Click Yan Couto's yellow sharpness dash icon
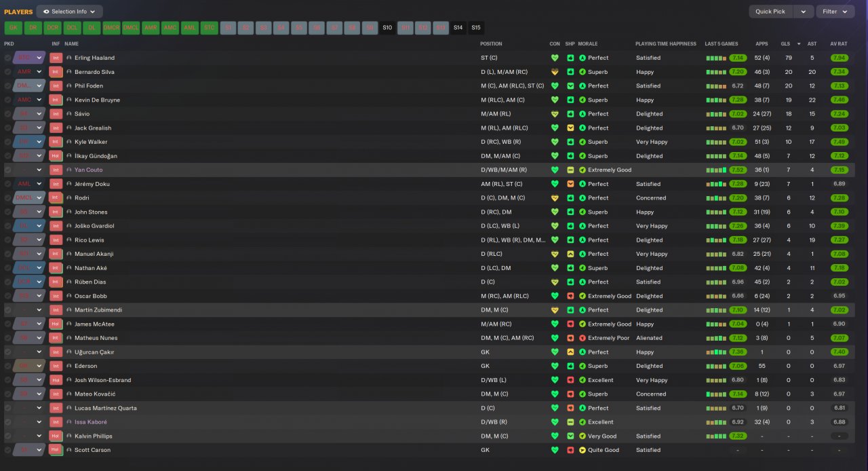This screenshot has height=471, width=868. 570,170
